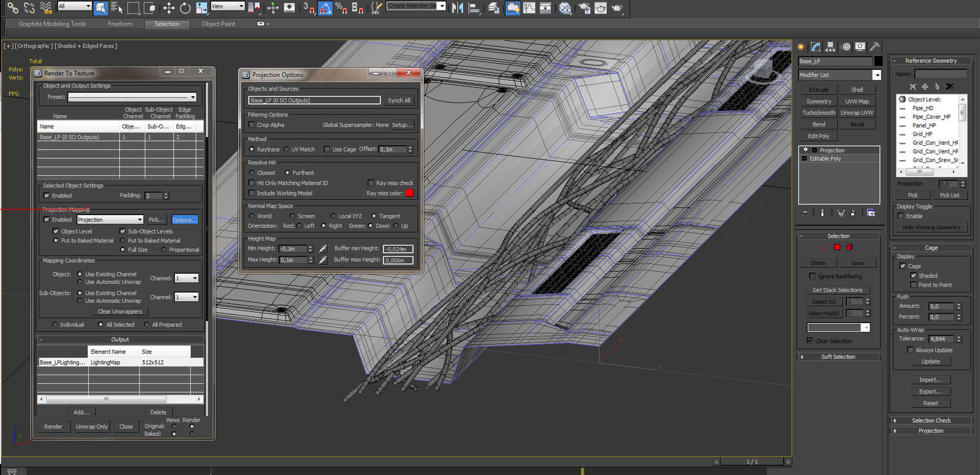The image size is (980, 475).
Task: Click the Configure Modifier Sets icon
Action: point(871,213)
